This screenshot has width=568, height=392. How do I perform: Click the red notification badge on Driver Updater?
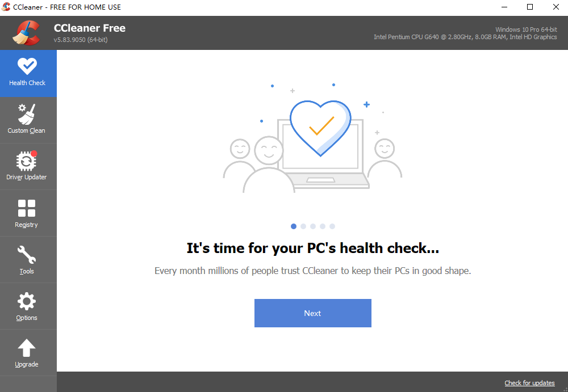pyautogui.click(x=34, y=154)
